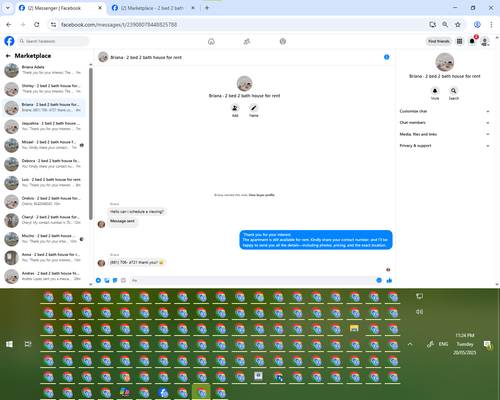Click Cheryl's conversation avatar thumbnail
The height and width of the screenshot is (400, 500).
pyautogui.click(x=11, y=220)
